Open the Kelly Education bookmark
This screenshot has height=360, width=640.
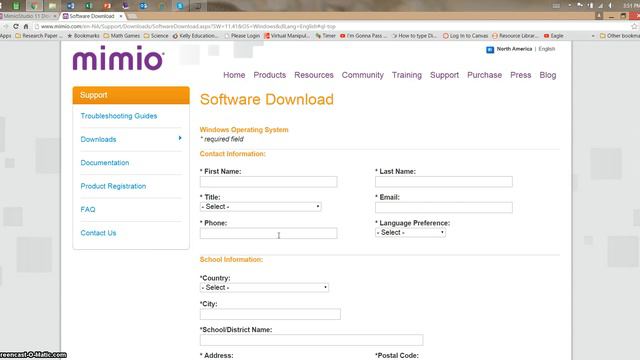pos(195,36)
